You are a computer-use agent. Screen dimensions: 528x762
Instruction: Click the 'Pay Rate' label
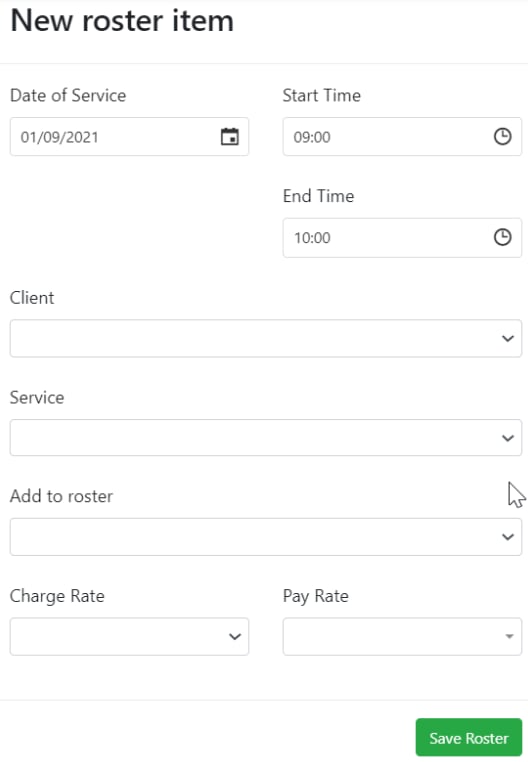click(x=316, y=596)
